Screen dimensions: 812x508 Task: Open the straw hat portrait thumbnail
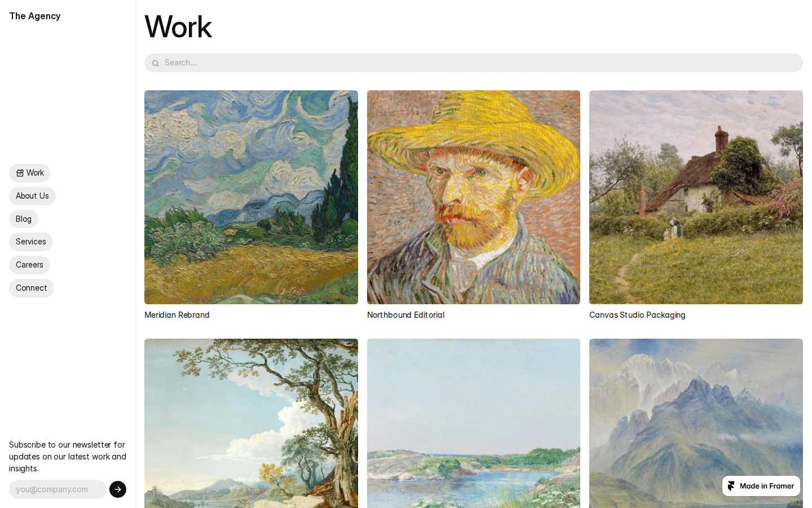(x=474, y=197)
